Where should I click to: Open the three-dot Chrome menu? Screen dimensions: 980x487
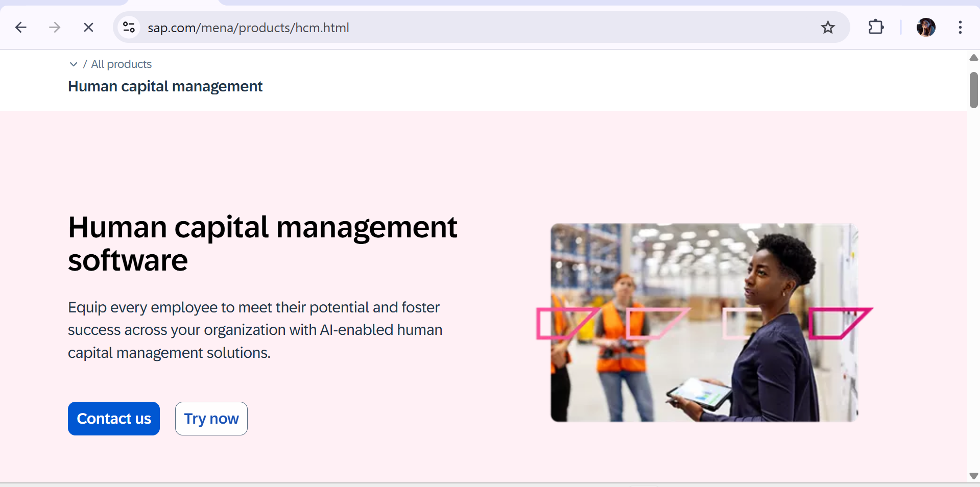961,28
